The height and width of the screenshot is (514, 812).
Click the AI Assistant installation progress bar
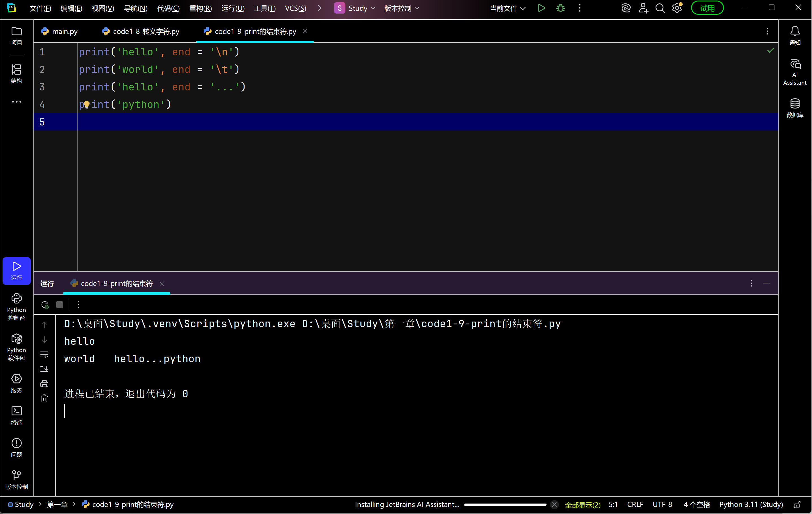(x=505, y=505)
